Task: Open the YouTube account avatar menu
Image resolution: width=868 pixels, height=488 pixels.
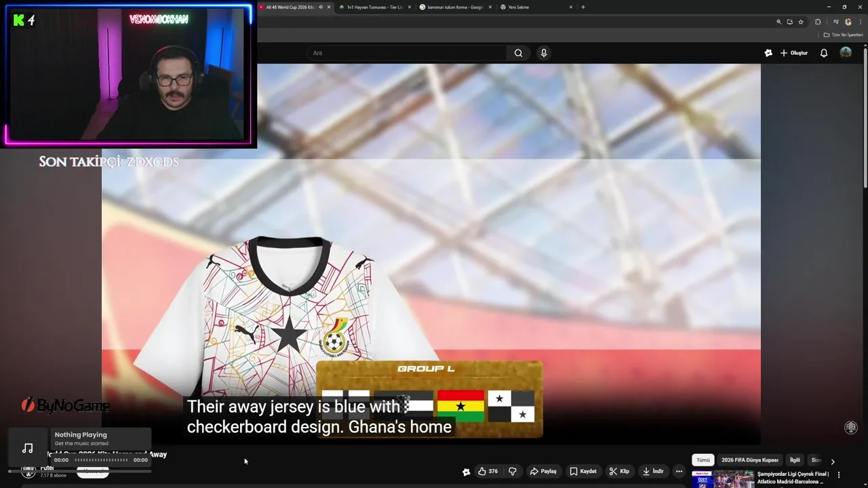Action: tap(846, 53)
